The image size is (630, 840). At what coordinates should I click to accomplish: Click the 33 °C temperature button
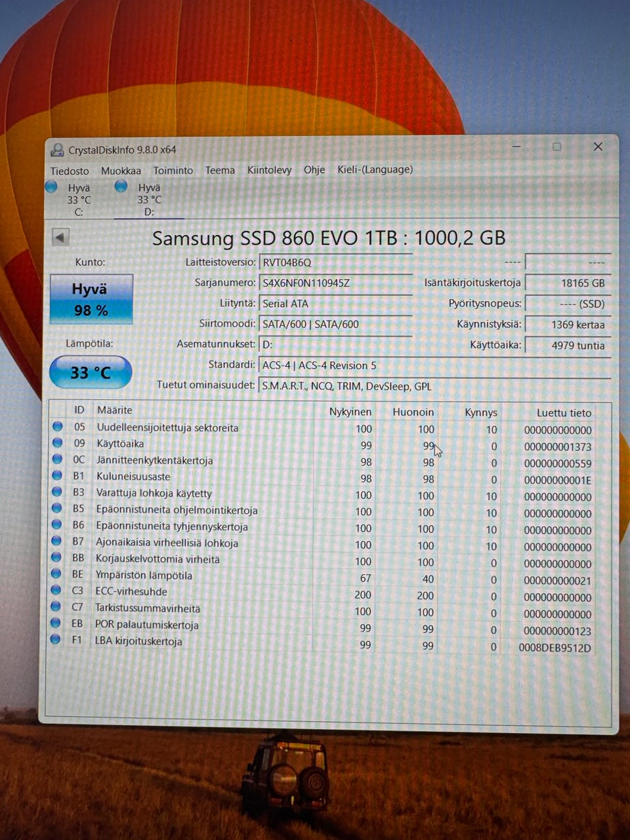91,372
